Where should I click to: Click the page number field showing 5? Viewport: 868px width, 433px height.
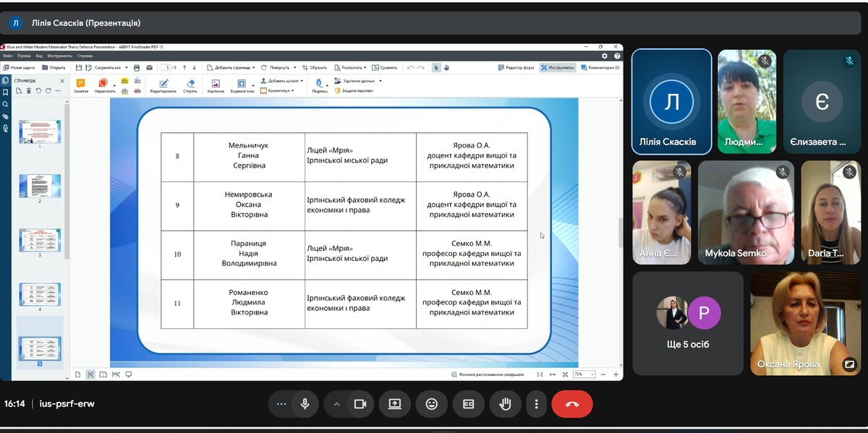[x=166, y=67]
